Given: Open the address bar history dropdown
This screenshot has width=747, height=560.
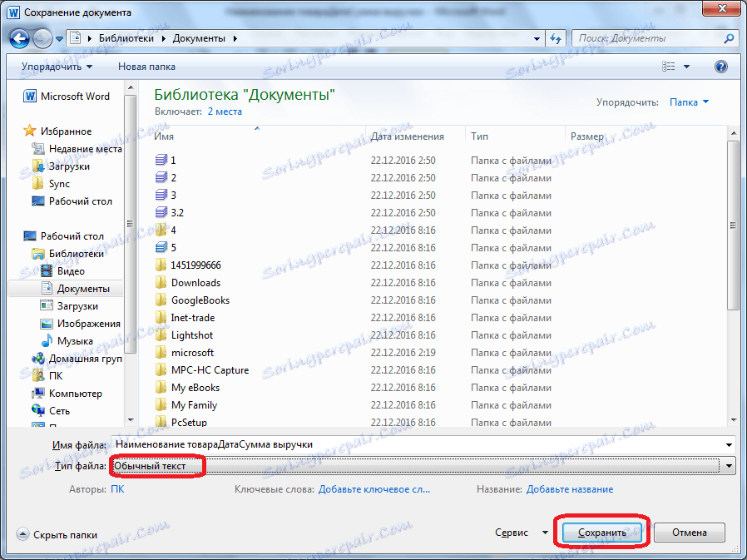Looking at the screenshot, I should [x=537, y=38].
